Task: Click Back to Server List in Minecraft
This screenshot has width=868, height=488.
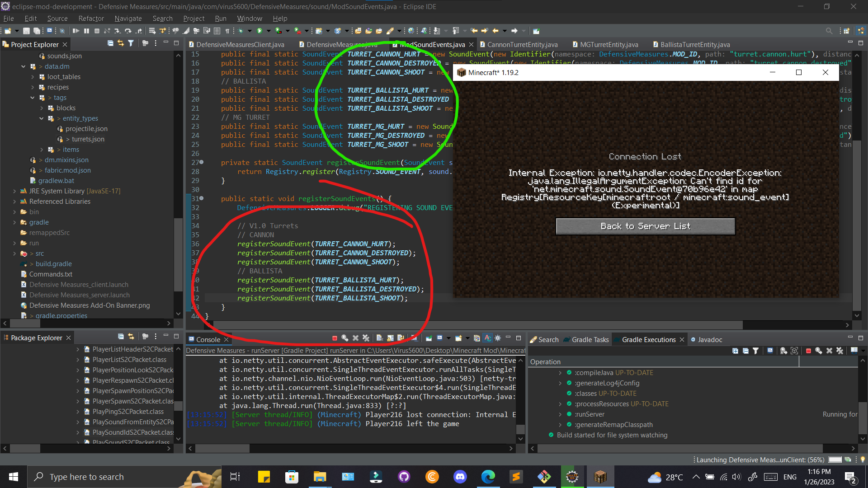Action: 645,226
